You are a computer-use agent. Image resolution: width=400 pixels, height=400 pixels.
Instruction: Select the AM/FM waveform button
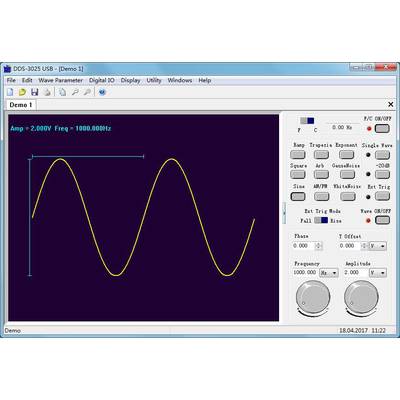point(322,197)
